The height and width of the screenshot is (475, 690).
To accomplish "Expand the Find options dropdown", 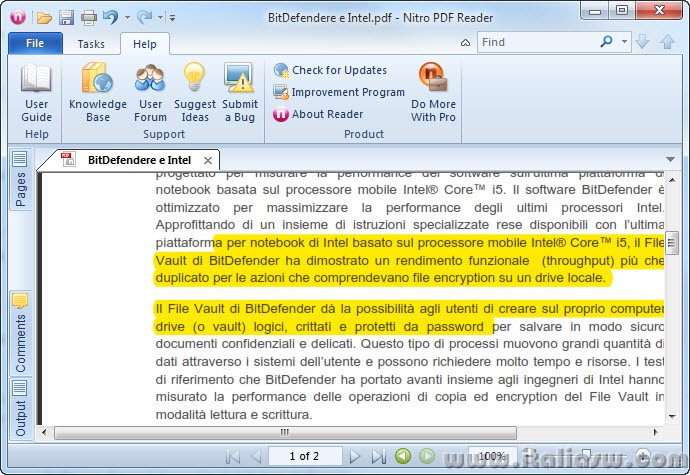I will (624, 42).
